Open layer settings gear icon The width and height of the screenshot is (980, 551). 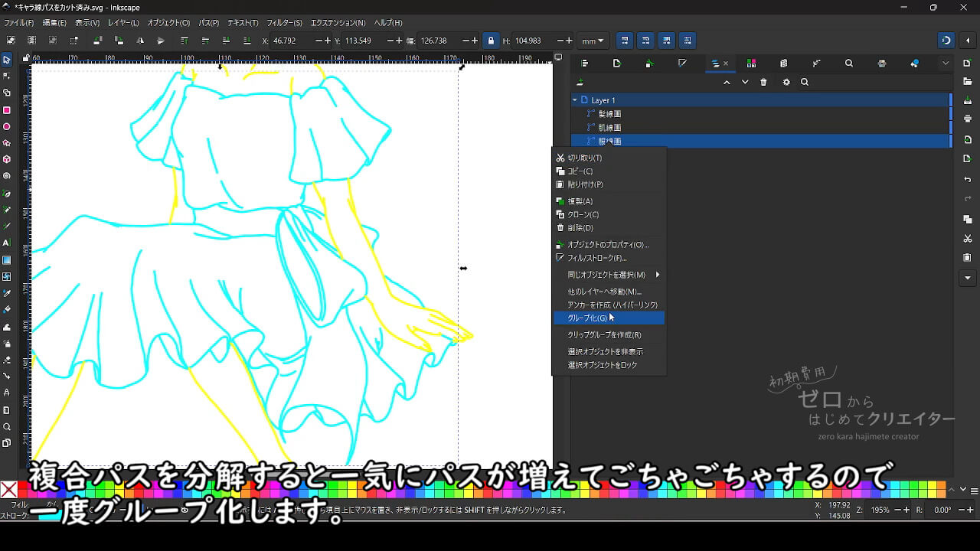[x=786, y=83]
